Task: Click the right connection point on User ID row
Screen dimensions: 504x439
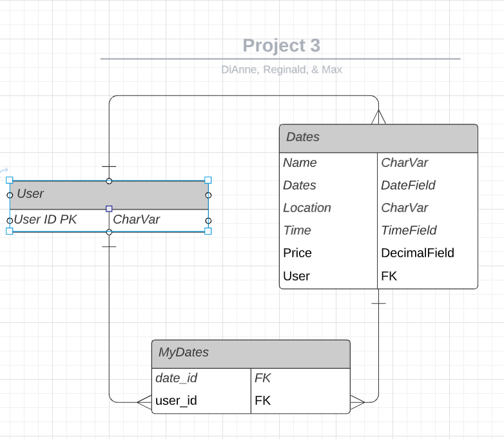Action: 208,220
